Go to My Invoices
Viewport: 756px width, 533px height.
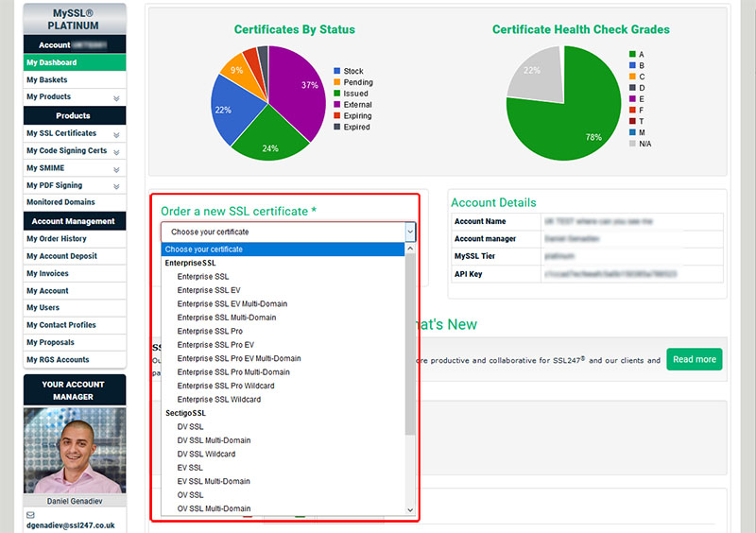pyautogui.click(x=47, y=274)
